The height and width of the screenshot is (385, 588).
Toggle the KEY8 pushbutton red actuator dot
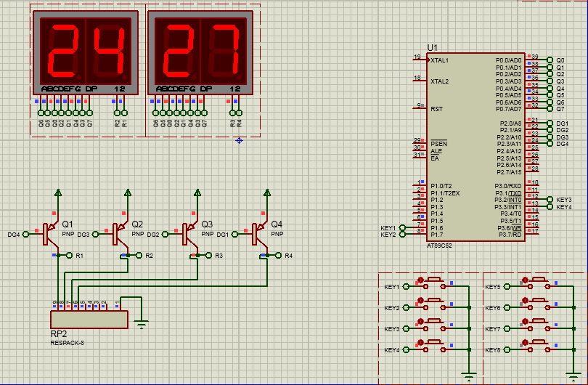525,343
